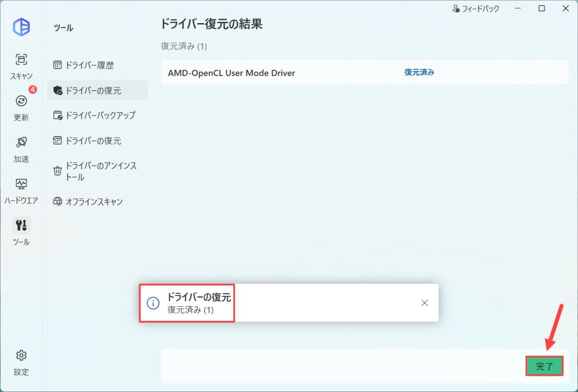Select ドライバーの復元 with the shield icon
578x392 pixels.
(x=97, y=90)
